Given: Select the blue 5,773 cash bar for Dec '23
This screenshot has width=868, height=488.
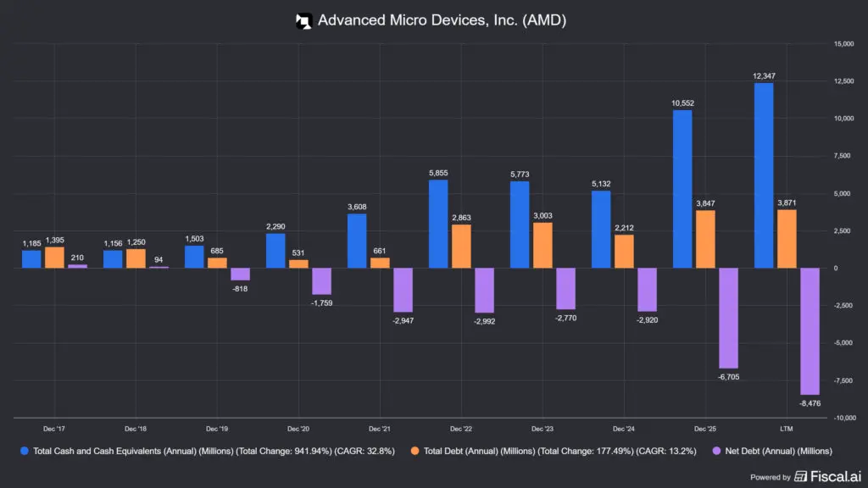Looking at the screenshot, I should 520,225.
